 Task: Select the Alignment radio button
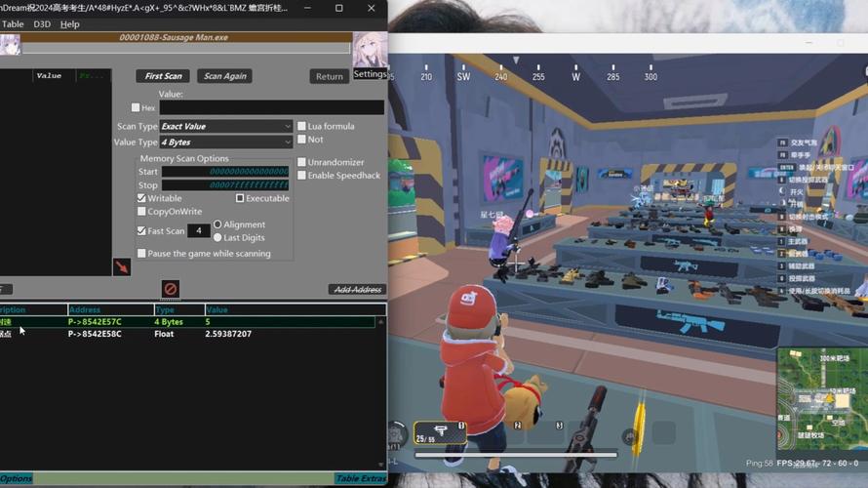[217, 224]
